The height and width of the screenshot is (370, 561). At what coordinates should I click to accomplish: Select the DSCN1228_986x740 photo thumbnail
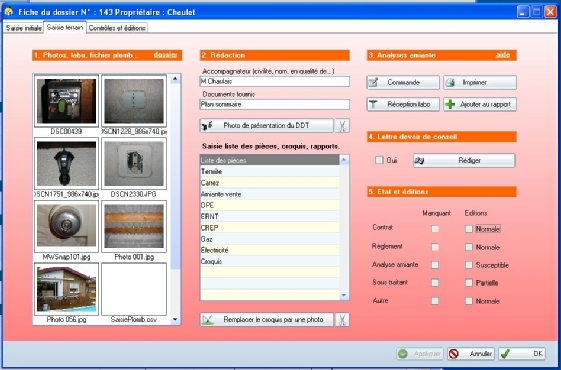[134, 101]
